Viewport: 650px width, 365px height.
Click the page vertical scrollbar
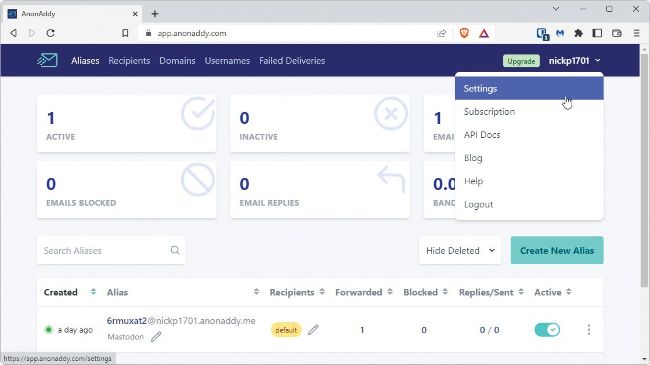point(644,170)
